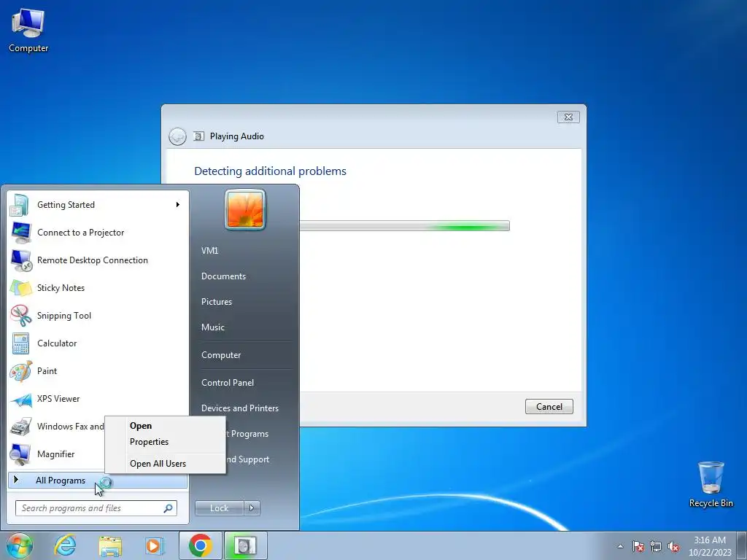Click the Windows Start orb

click(20, 545)
